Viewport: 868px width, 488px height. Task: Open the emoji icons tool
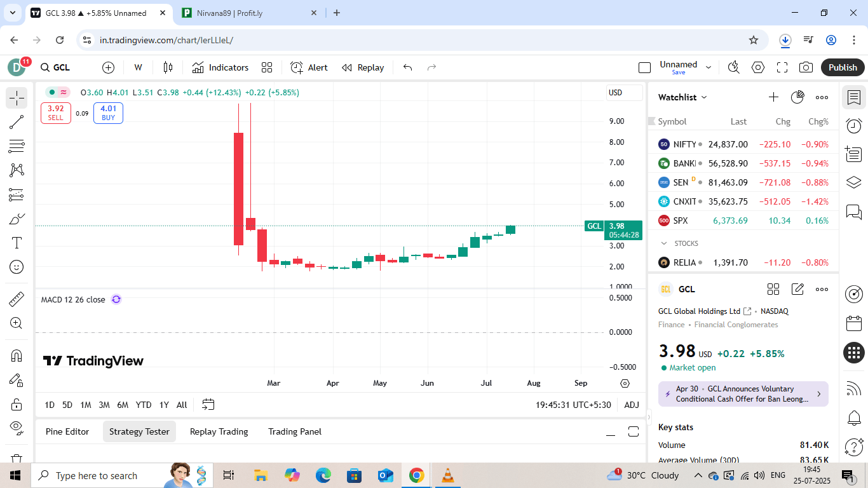click(x=17, y=267)
